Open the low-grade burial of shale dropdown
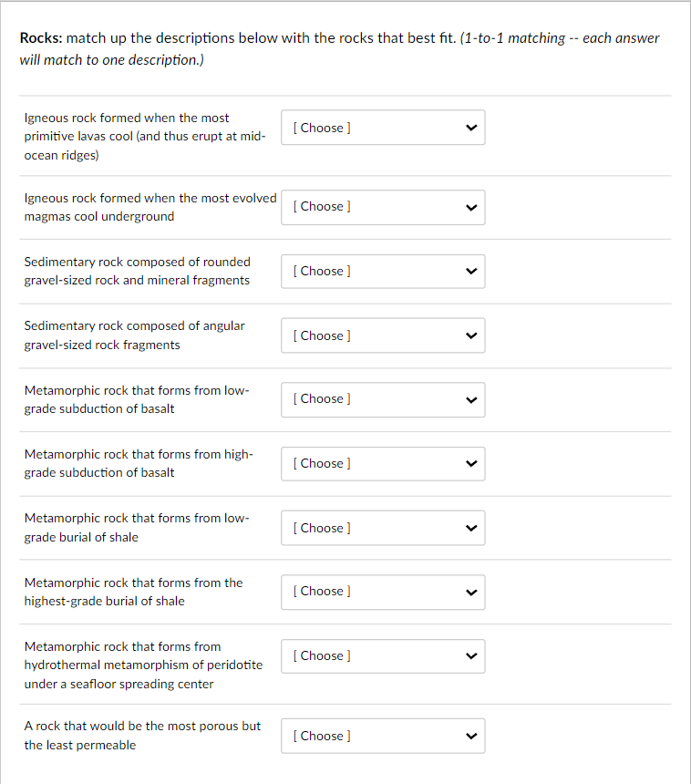 [x=383, y=528]
